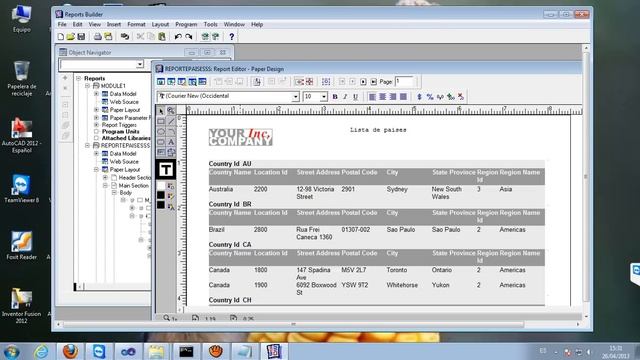This screenshot has height=360, width=640.
Task: Print the report using the printer icon
Action: point(98,37)
